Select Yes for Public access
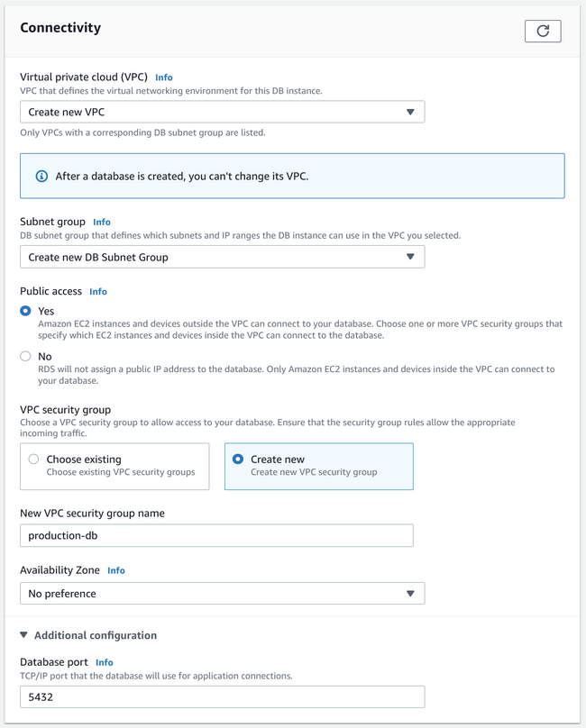 [x=25, y=311]
